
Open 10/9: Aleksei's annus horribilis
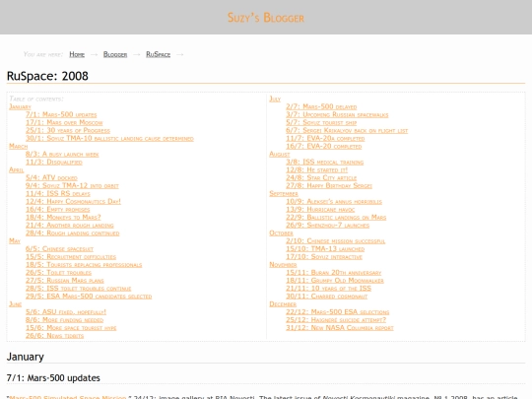(334, 201)
